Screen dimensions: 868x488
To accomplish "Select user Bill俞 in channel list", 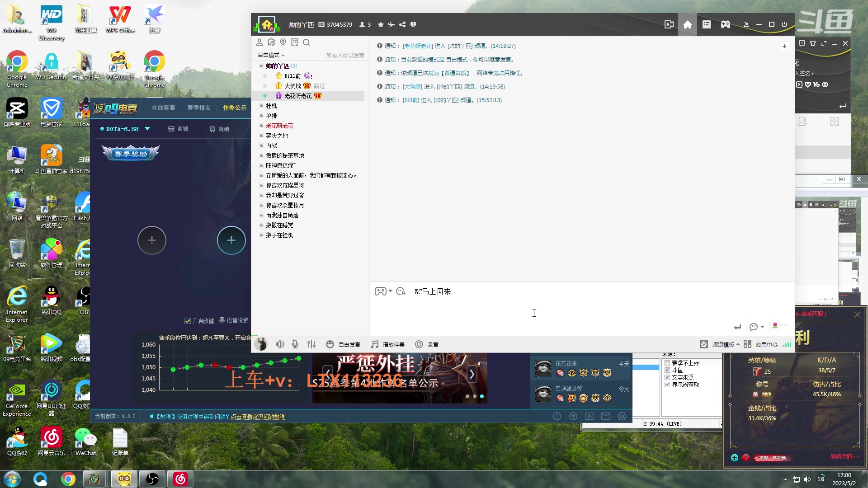I will coord(292,76).
